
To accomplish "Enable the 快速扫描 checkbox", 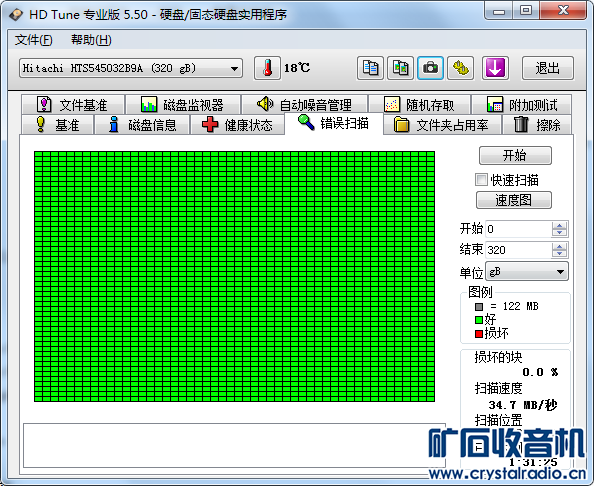I will point(481,180).
